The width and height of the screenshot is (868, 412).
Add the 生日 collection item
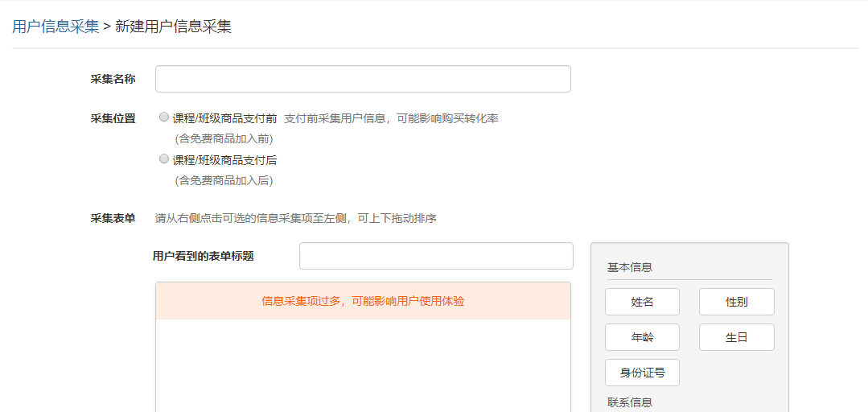click(x=736, y=337)
